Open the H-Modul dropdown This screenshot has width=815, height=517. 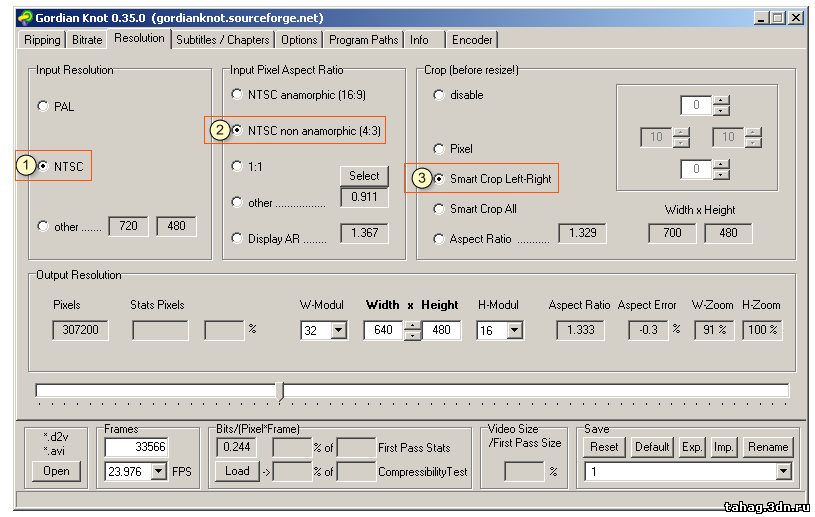coord(515,330)
